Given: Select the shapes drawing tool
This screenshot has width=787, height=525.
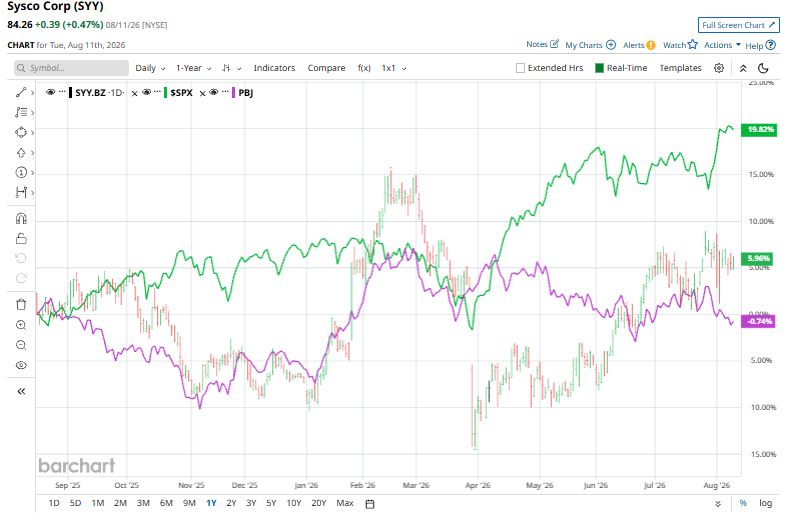Looking at the screenshot, I should tap(21, 133).
